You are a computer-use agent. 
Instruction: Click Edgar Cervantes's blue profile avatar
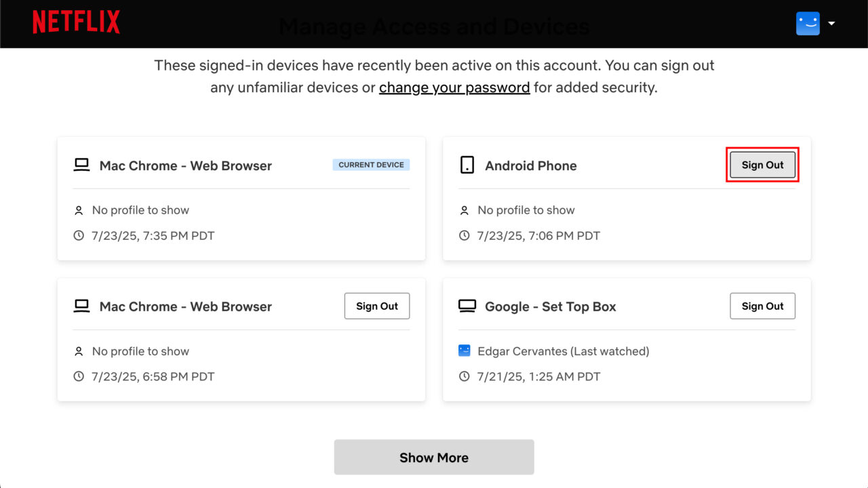point(464,350)
